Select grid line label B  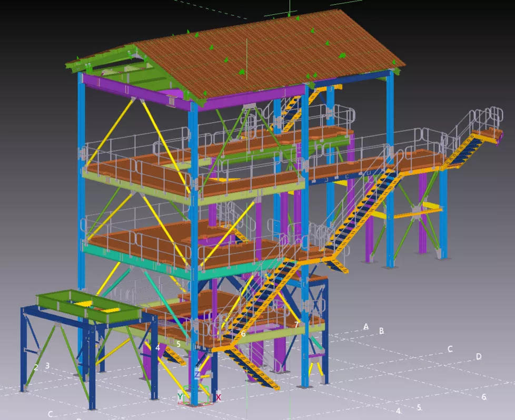(x=382, y=331)
